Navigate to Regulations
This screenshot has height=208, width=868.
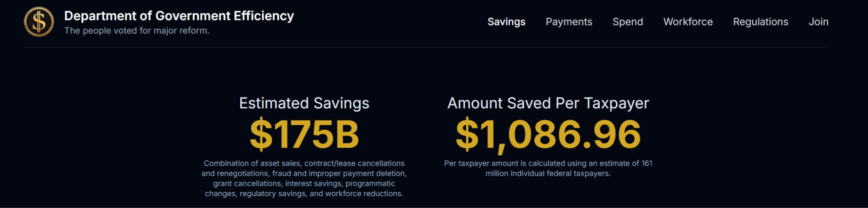[x=760, y=22]
